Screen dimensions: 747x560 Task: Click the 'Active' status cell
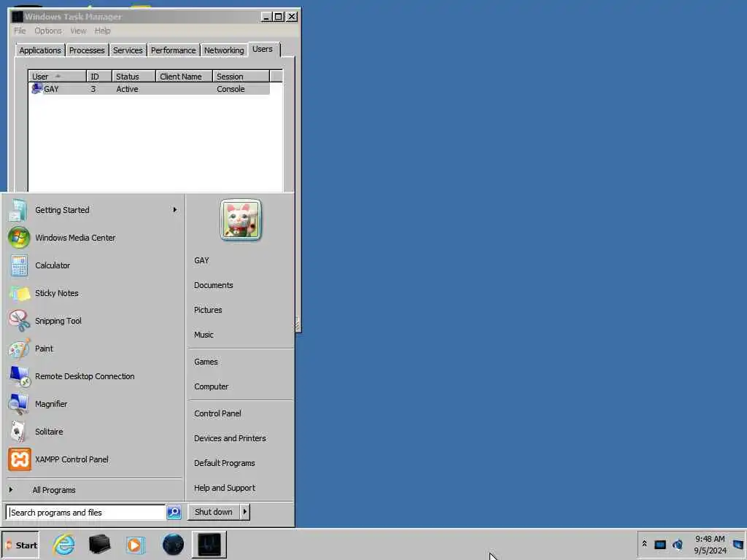(x=127, y=89)
